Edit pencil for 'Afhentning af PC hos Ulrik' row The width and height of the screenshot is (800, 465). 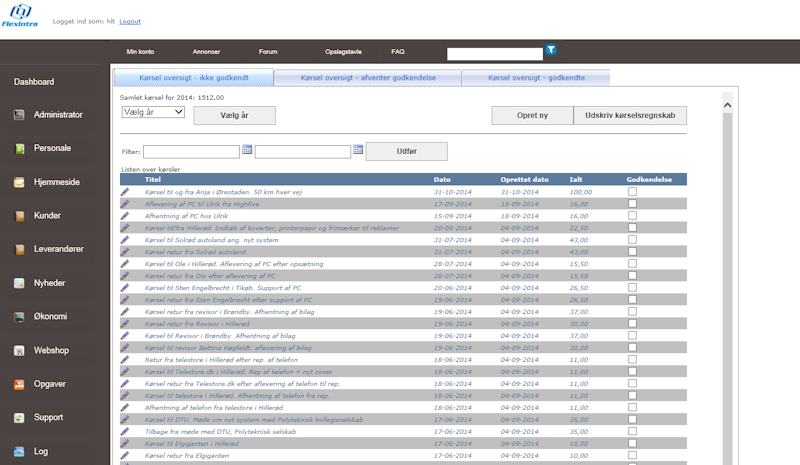(125, 216)
